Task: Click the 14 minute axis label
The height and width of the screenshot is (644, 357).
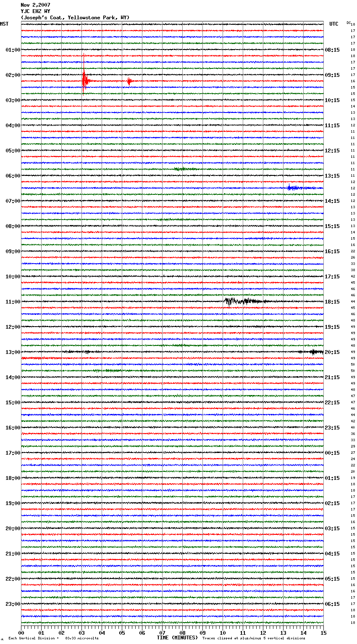Action: 303,633
